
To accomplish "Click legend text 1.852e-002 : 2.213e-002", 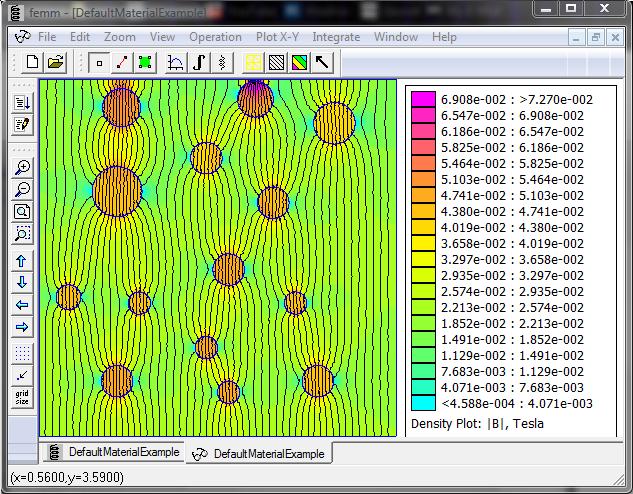I will point(512,324).
